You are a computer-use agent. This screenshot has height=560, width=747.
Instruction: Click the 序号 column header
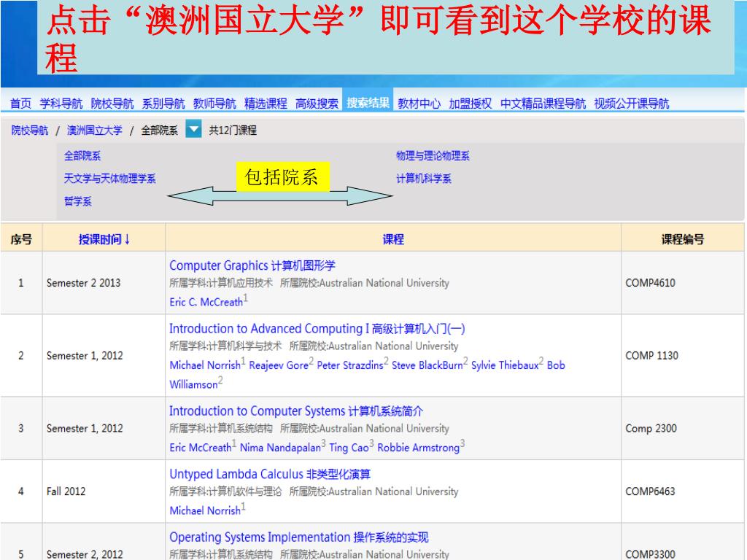tap(21, 239)
